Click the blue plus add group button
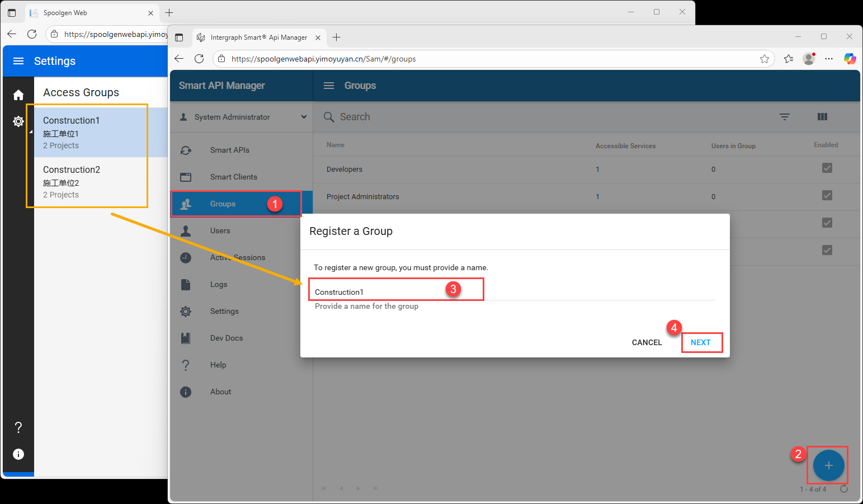The height and width of the screenshot is (504, 863). click(828, 465)
